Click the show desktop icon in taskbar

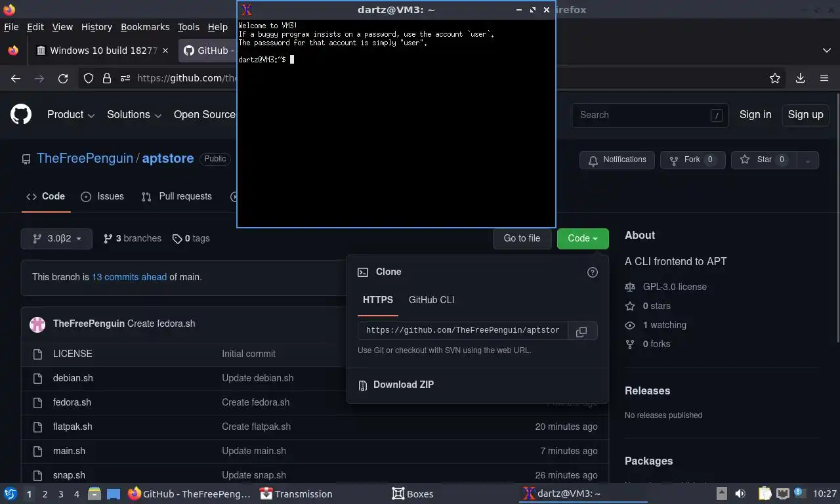[x=114, y=494]
